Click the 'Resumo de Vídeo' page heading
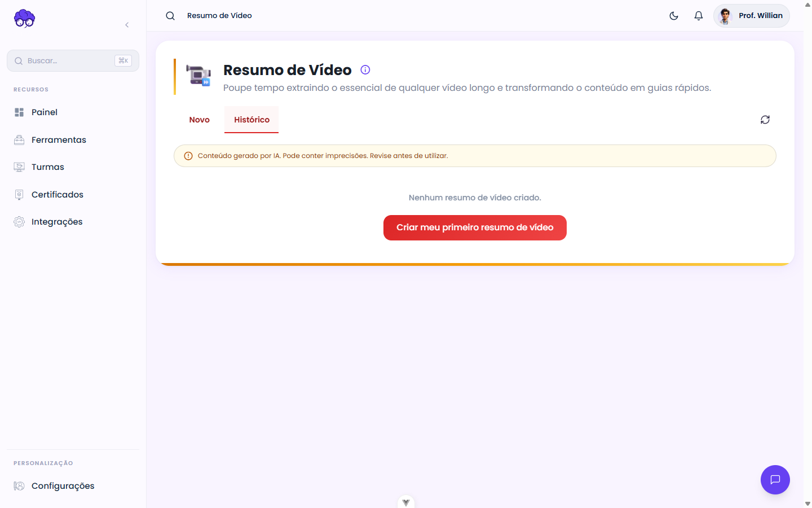 [x=288, y=70]
